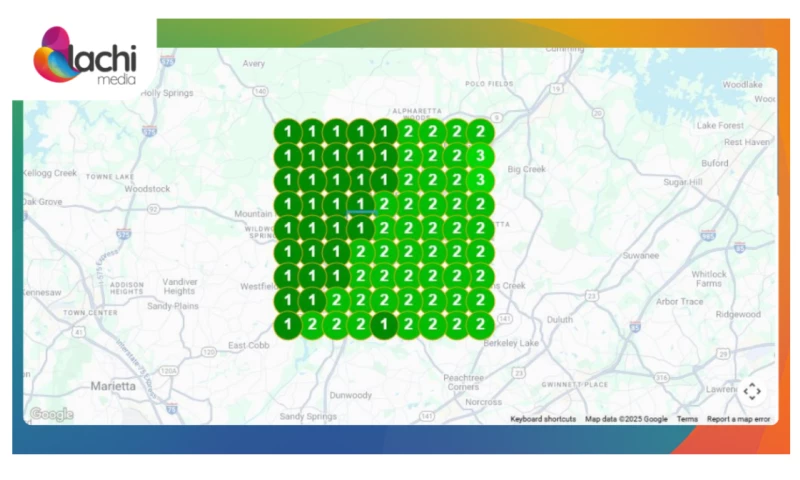Click the Woodstock map label
Image resolution: width=800 pixels, height=480 pixels.
point(147,189)
